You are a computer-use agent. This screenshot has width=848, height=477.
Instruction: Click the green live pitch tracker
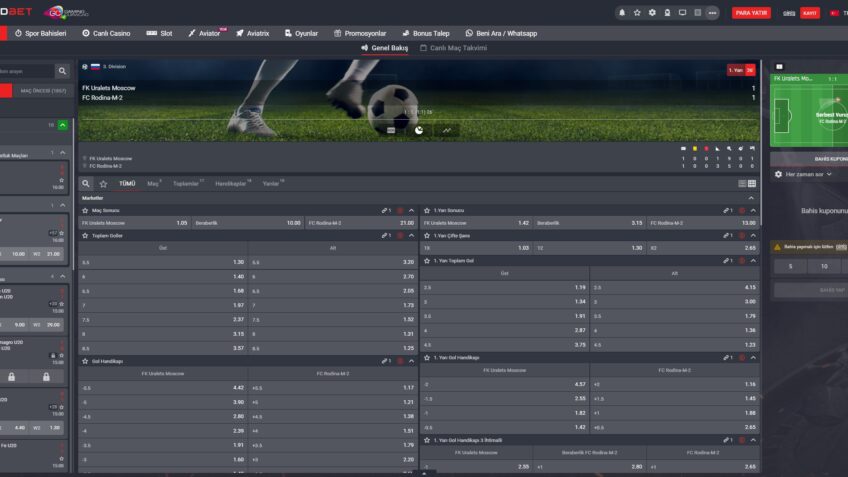pyautogui.click(x=810, y=112)
